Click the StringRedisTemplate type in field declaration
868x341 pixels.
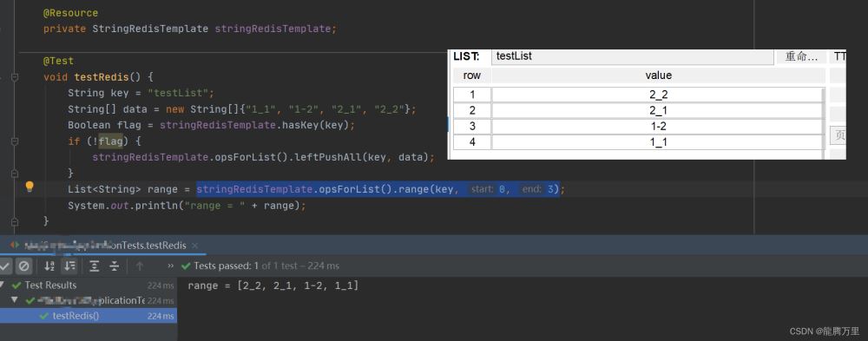coord(150,29)
